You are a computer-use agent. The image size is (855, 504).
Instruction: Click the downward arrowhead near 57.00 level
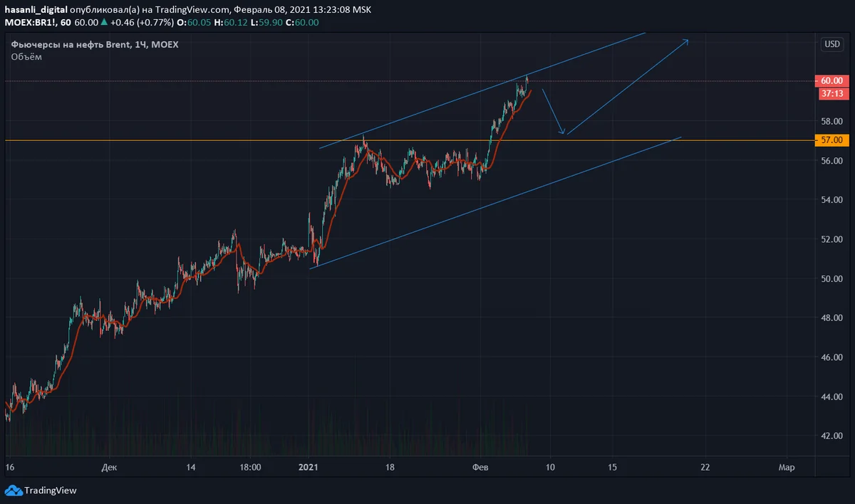(x=563, y=132)
